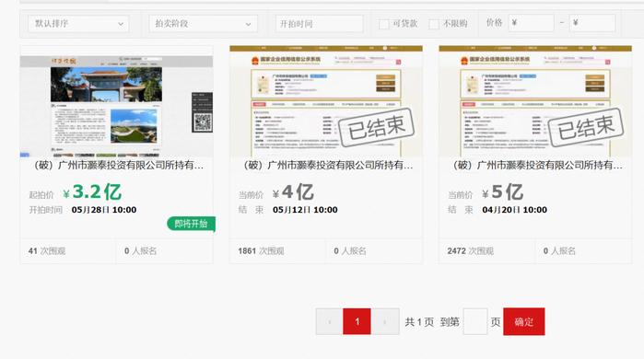Click the 已结束 stamp on the 4亿 item
644x359 pixels.
[376, 127]
